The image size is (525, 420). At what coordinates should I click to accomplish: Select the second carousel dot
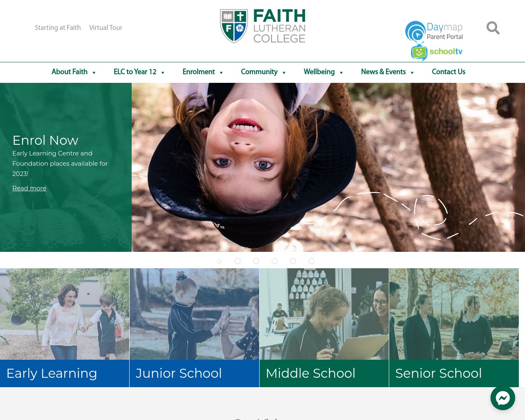pos(237,261)
